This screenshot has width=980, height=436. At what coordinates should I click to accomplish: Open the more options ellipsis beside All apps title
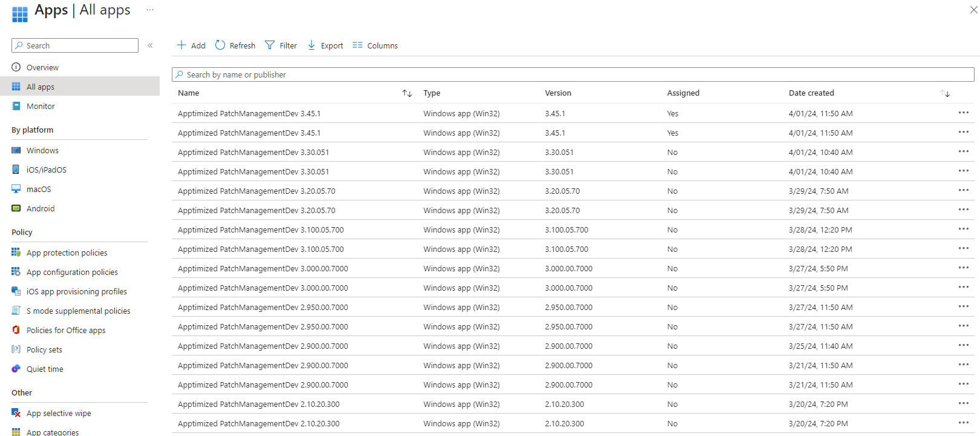pyautogui.click(x=150, y=10)
